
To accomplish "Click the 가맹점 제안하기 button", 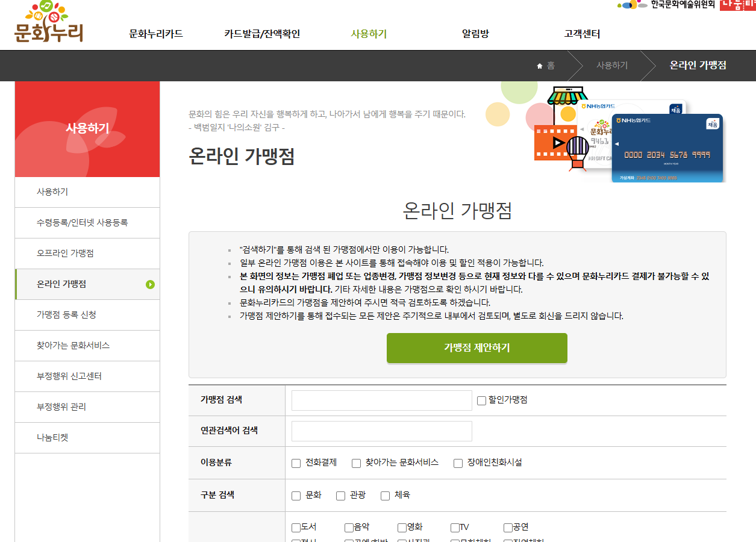I will click(x=476, y=348).
